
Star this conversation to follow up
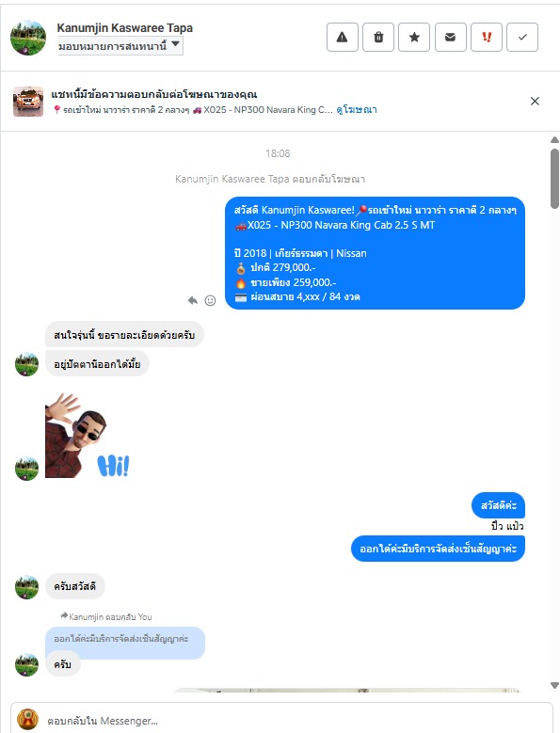pyautogui.click(x=414, y=37)
